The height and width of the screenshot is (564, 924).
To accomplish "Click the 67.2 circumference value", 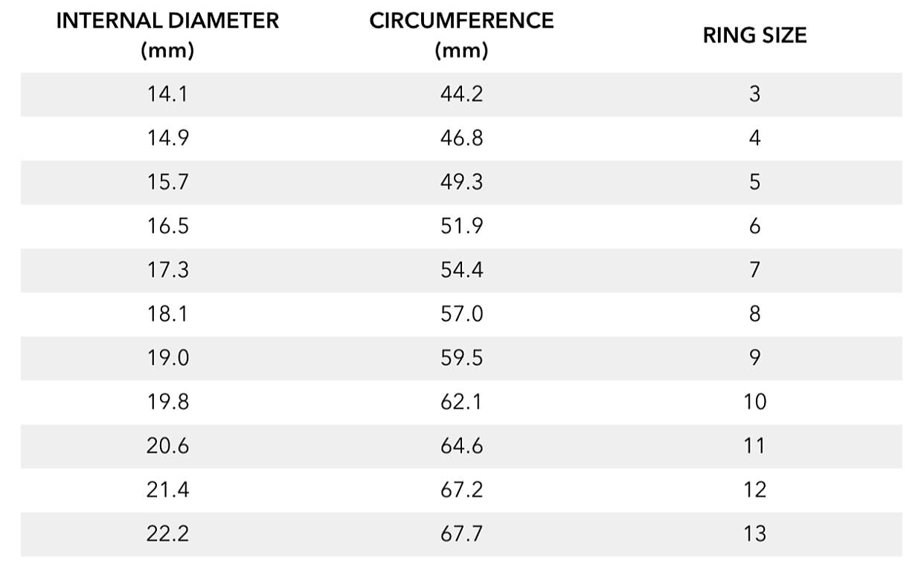I will (461, 490).
